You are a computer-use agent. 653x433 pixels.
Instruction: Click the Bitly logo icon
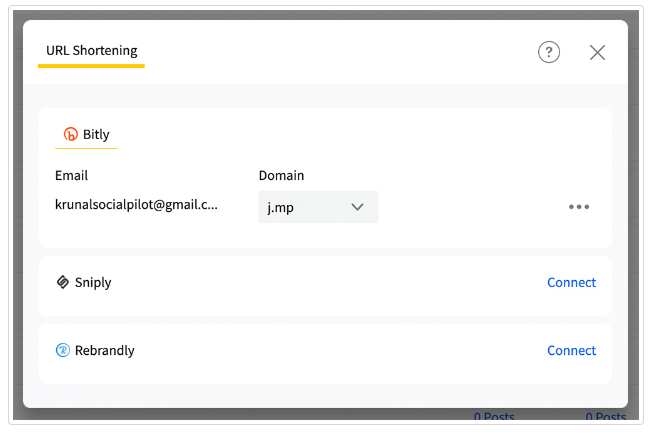[x=70, y=134]
